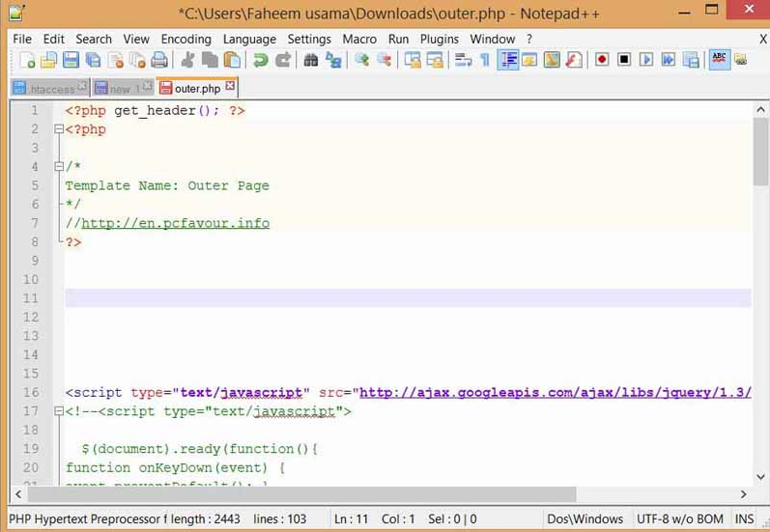Open the Macro menu
Screen dimensions: 770x532
tap(359, 39)
